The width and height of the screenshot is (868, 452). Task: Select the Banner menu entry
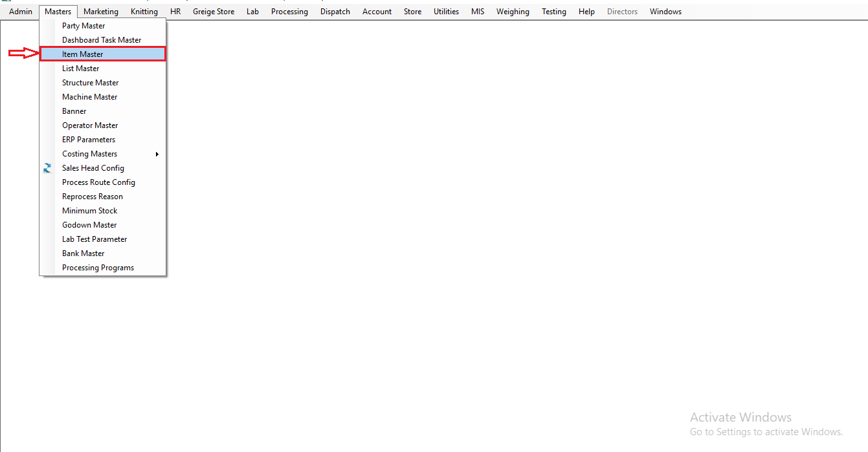pyautogui.click(x=103, y=111)
